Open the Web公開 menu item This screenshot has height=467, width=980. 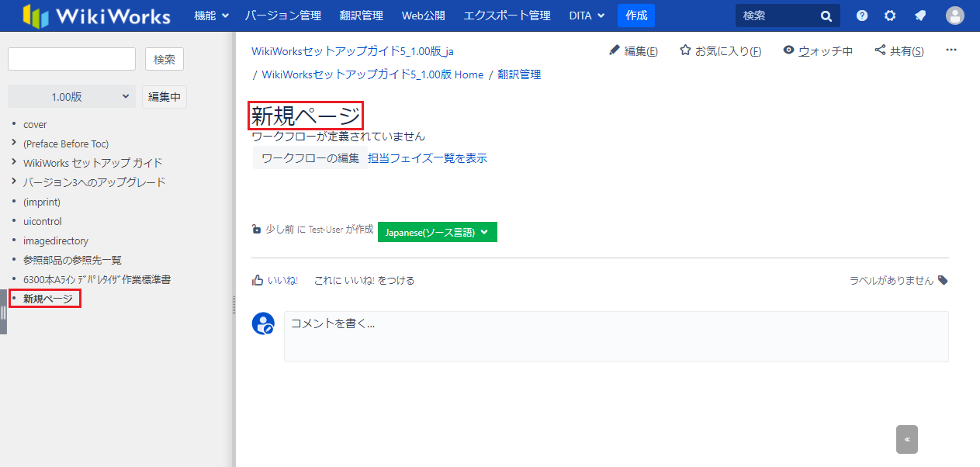(423, 16)
